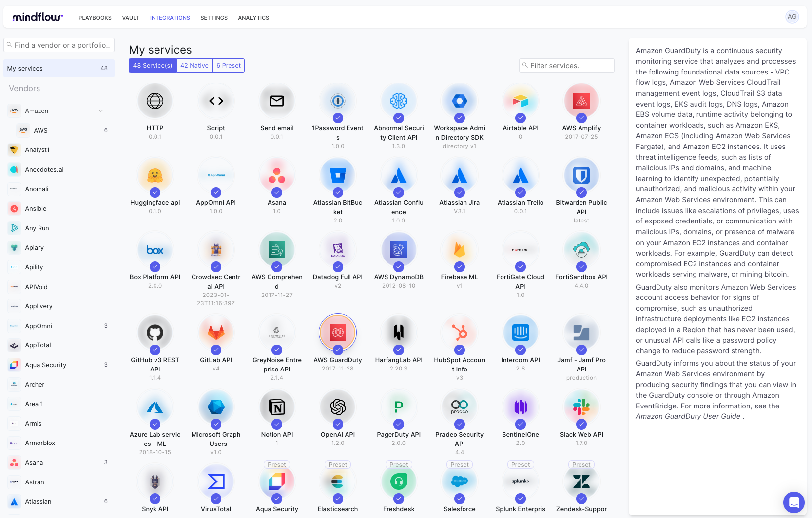Open the Firebase ML service

point(460,250)
